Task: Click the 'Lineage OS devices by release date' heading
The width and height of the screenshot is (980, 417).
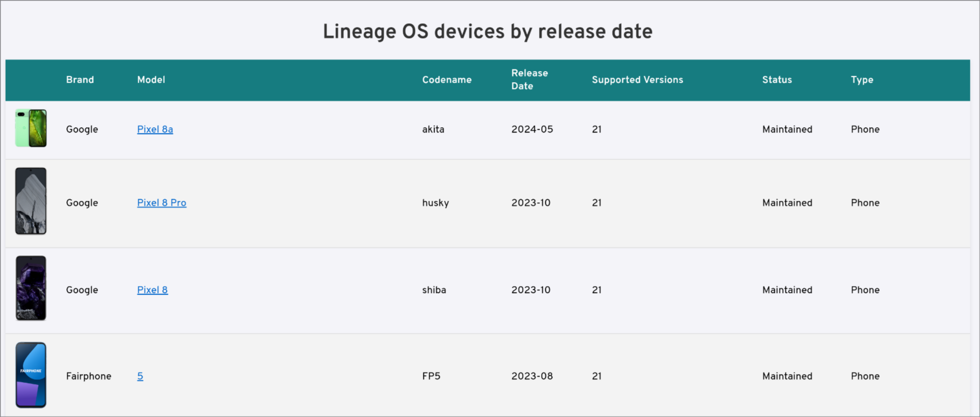Action: coord(488,32)
